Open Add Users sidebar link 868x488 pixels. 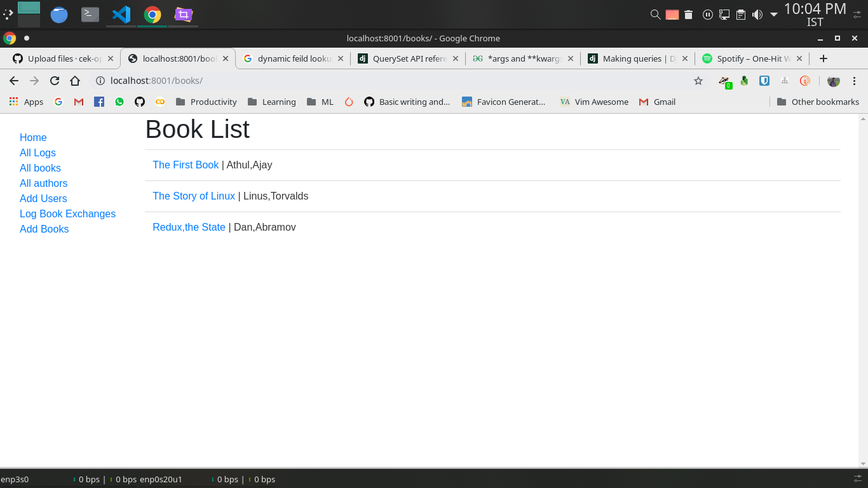click(x=43, y=198)
